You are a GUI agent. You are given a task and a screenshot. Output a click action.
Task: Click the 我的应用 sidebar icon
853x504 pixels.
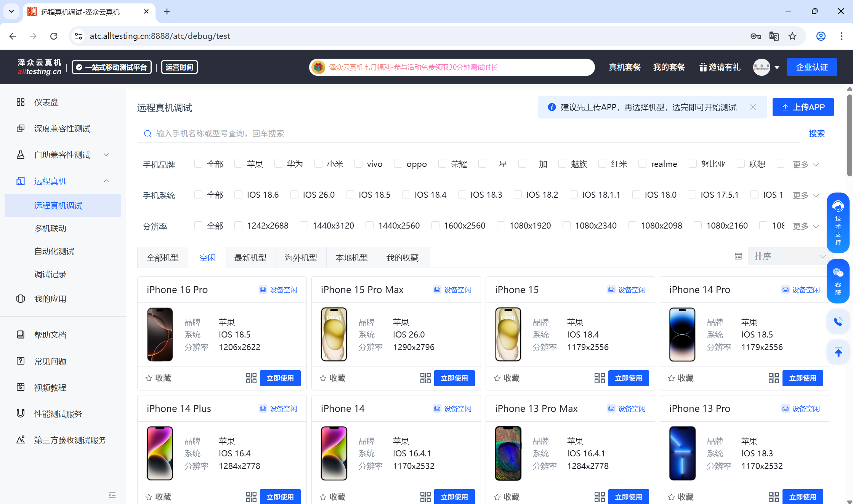click(x=21, y=299)
